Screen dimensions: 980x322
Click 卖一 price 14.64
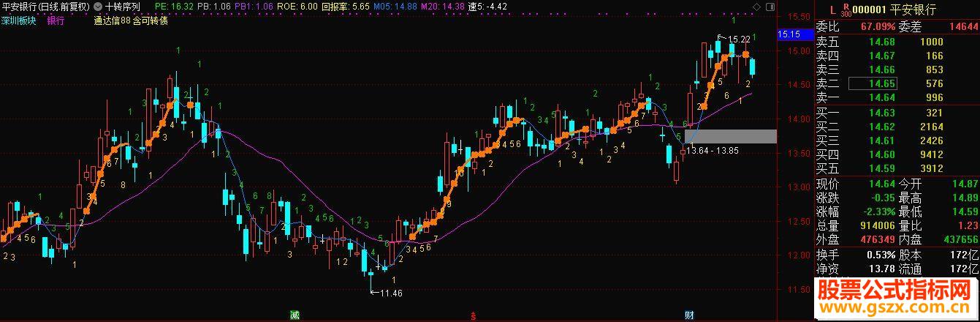point(882,98)
